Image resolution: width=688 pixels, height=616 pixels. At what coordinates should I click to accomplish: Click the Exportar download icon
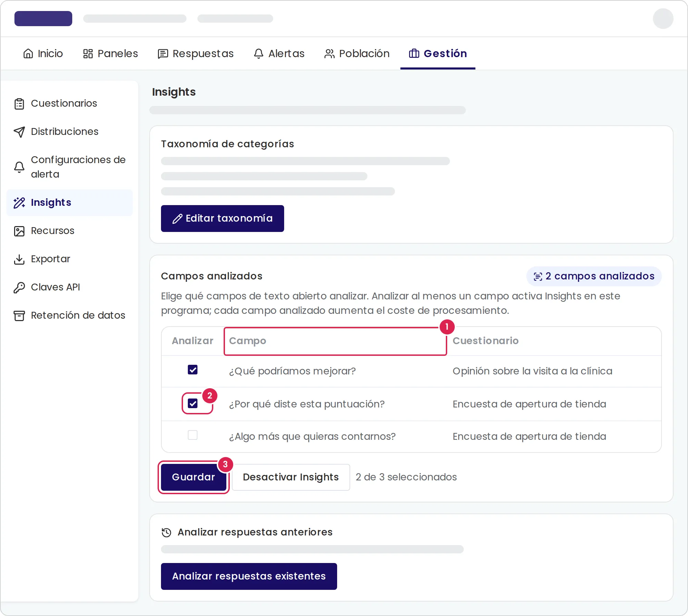tap(19, 259)
